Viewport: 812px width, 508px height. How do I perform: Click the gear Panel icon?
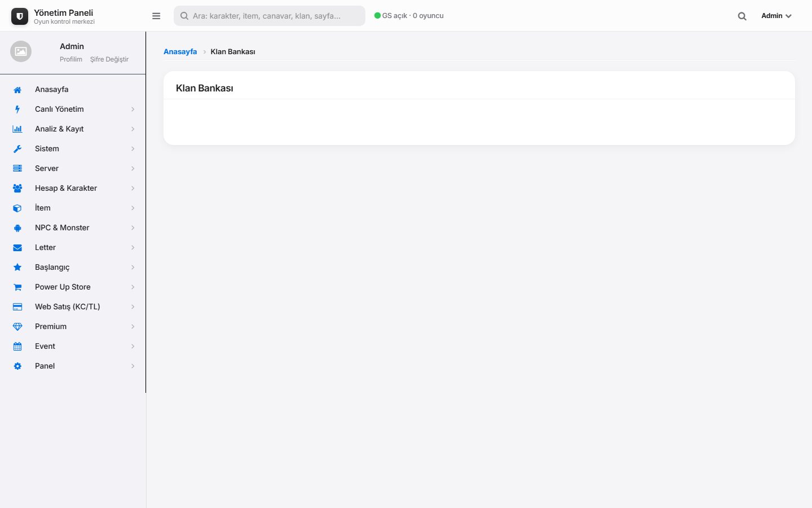tap(17, 366)
